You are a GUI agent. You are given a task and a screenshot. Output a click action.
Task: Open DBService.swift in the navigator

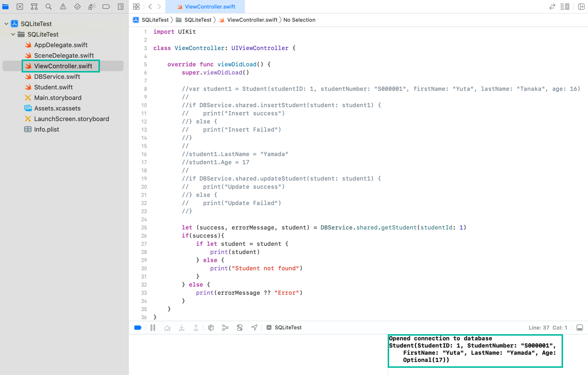click(x=57, y=76)
